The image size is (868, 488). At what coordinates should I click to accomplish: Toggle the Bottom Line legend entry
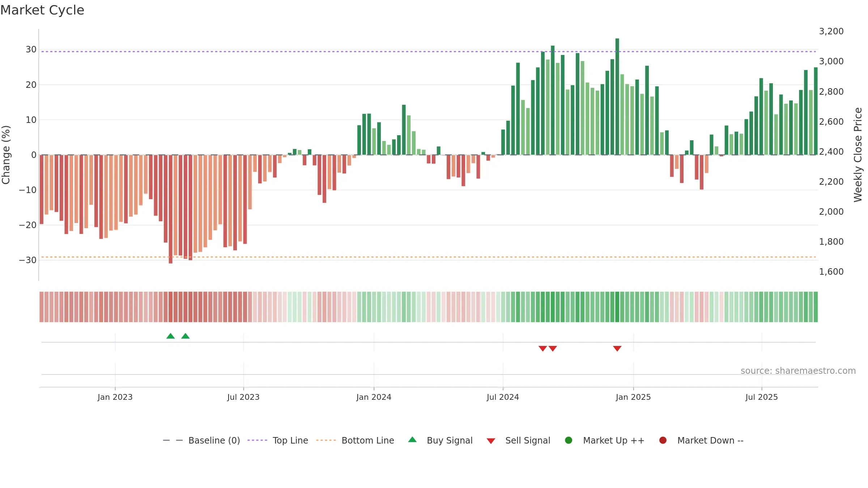(x=355, y=440)
